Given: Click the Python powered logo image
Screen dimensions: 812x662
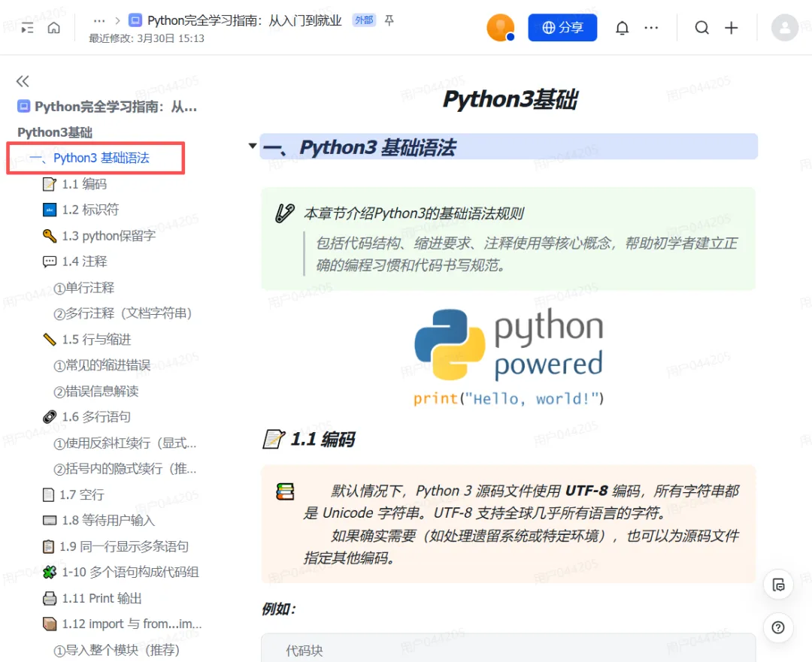Looking at the screenshot, I should pos(508,357).
